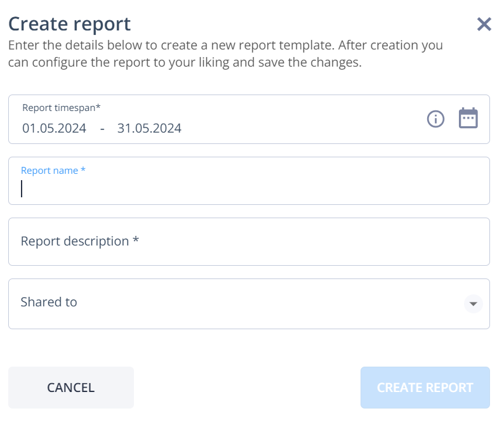Focus the Report name input field
Viewport: 504px width, 425px height.
(x=249, y=181)
